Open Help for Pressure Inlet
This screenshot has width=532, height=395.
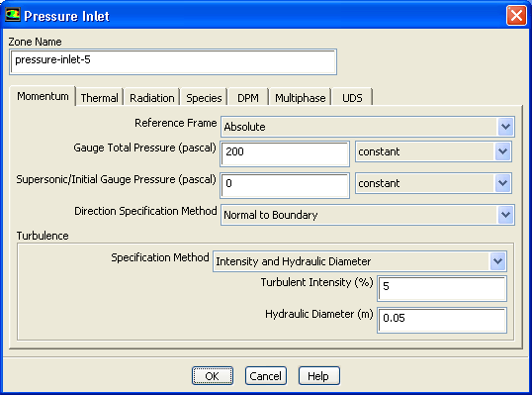[319, 375]
